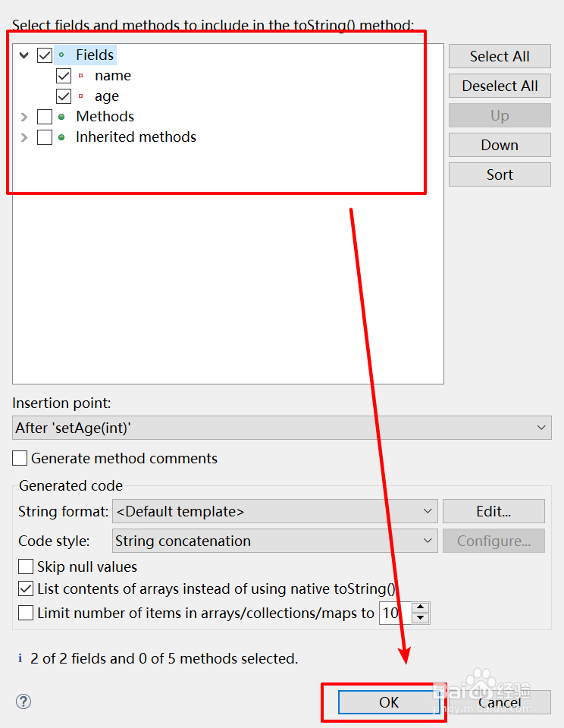Image resolution: width=564 pixels, height=728 pixels.
Task: Click the Select All button
Action: coord(499,56)
